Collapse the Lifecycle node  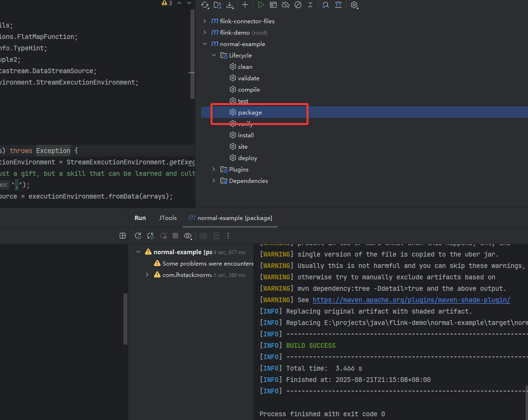coord(214,55)
